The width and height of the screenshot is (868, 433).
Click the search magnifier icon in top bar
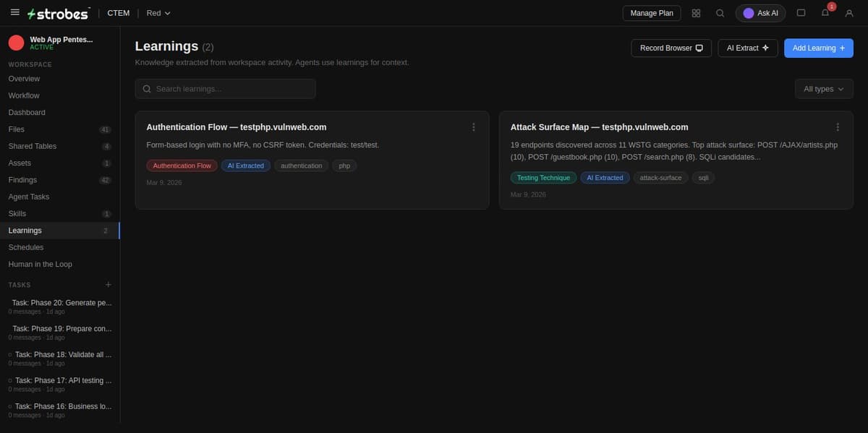pyautogui.click(x=720, y=13)
